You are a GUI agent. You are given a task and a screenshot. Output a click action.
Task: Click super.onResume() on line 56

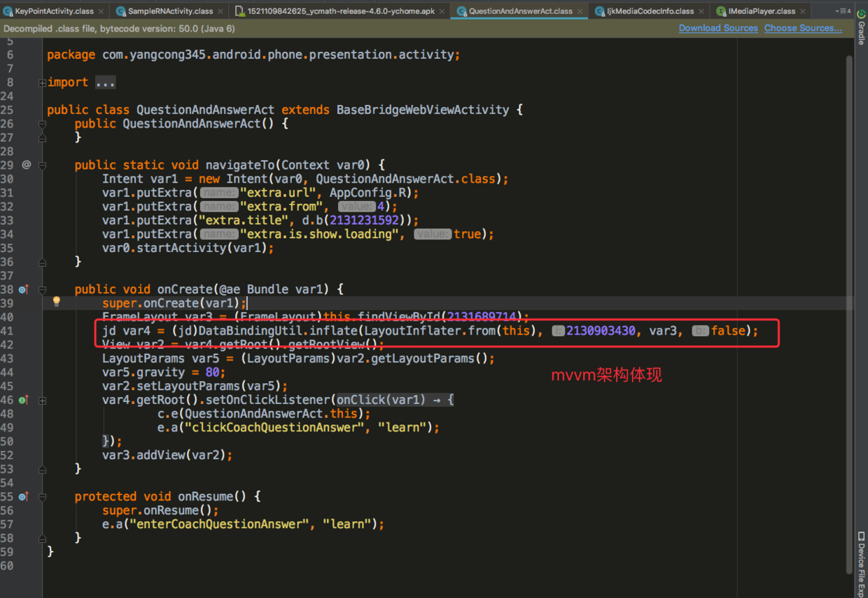tap(160, 510)
